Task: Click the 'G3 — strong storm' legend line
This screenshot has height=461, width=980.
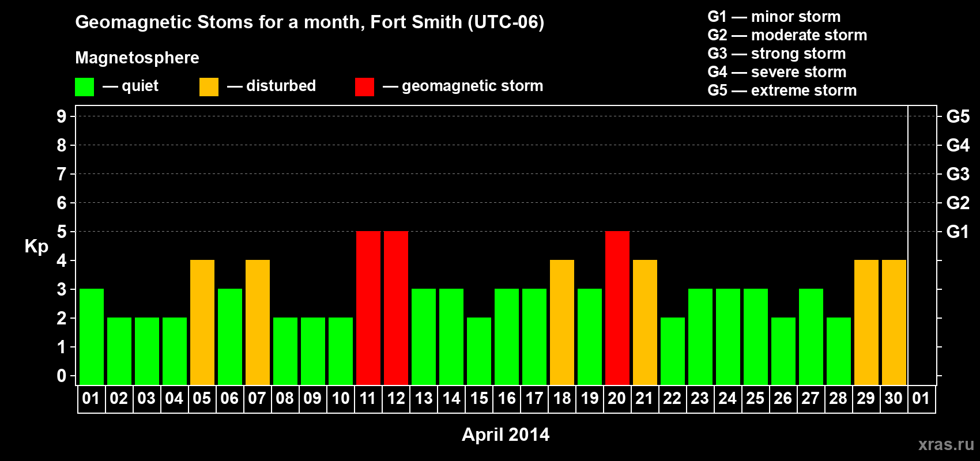Action: 777,54
